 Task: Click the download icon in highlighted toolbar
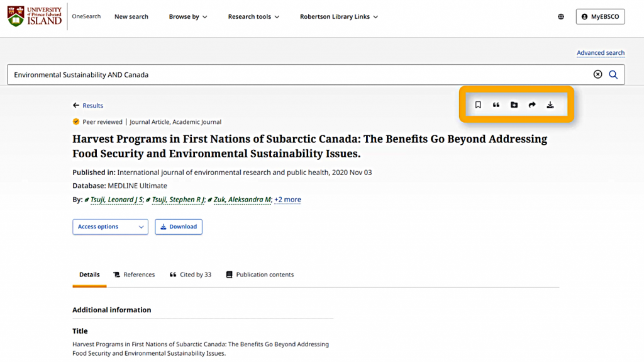(x=550, y=105)
